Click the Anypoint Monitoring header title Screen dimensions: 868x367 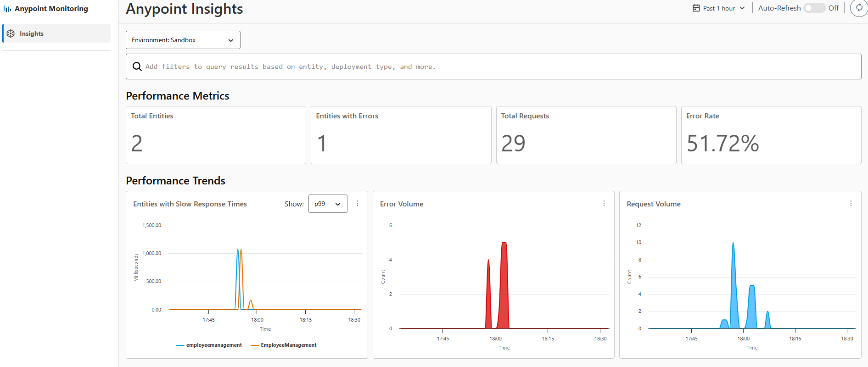(51, 9)
